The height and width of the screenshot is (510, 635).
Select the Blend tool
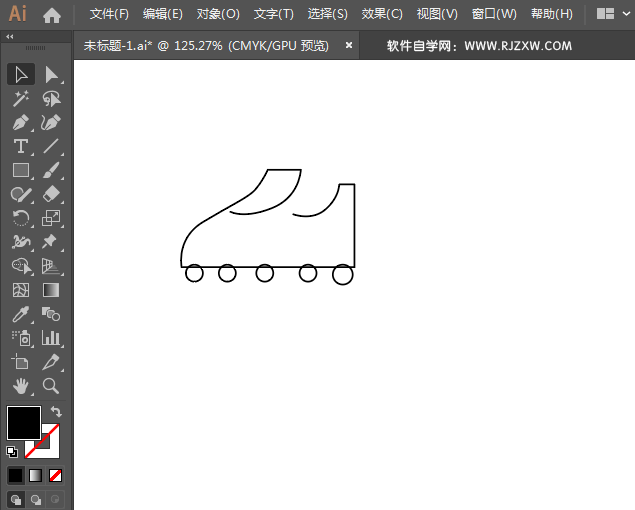click(51, 314)
